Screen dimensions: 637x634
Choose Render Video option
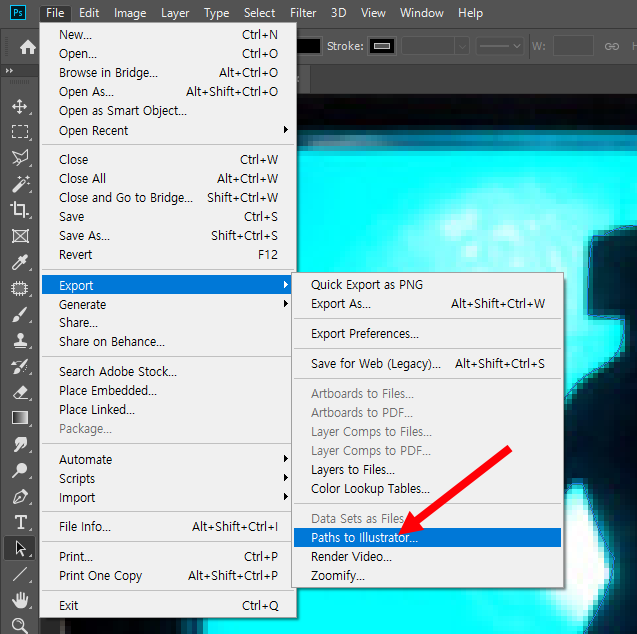point(427,556)
